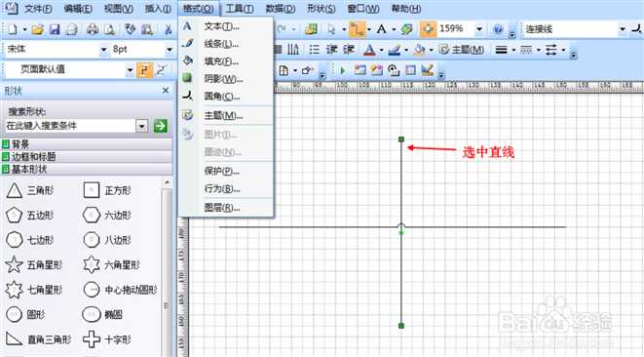The image size is (644, 357).
Task: Click the green search-shapes arrow button
Action: tap(160, 126)
